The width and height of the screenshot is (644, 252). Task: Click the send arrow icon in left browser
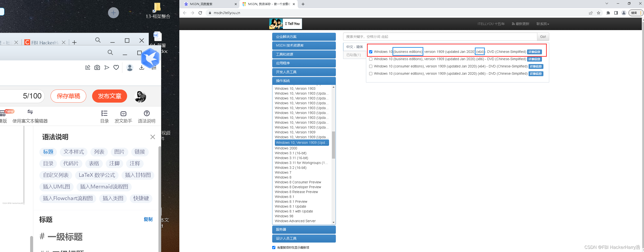pos(107,67)
